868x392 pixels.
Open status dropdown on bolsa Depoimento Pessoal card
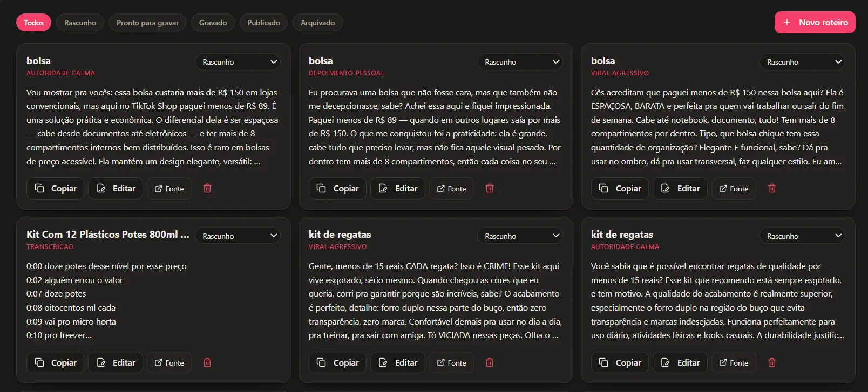pyautogui.click(x=520, y=62)
